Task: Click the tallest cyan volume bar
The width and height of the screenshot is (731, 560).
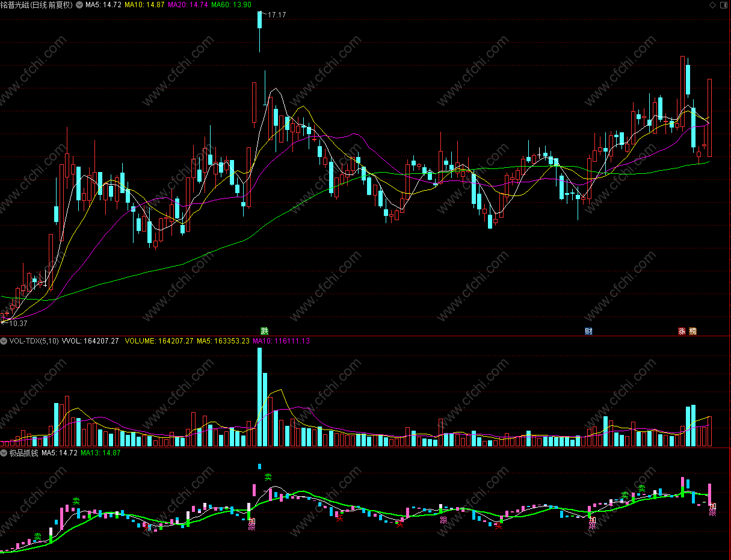Action: [260, 397]
